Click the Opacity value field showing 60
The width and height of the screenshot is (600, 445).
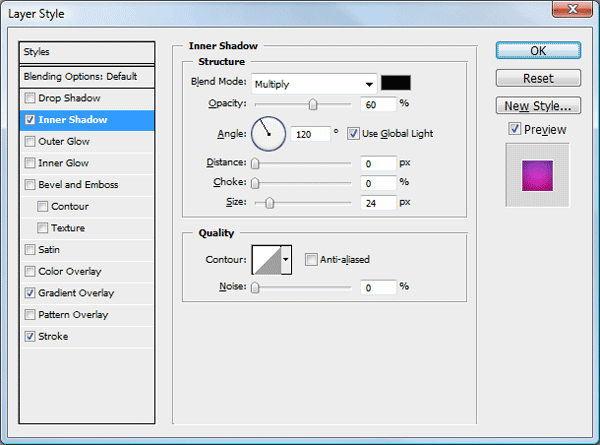click(x=378, y=104)
